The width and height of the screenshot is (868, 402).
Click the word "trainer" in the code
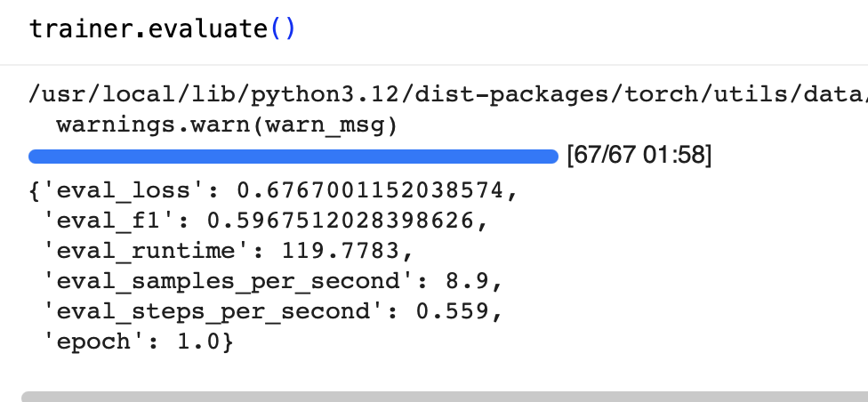tap(74, 28)
